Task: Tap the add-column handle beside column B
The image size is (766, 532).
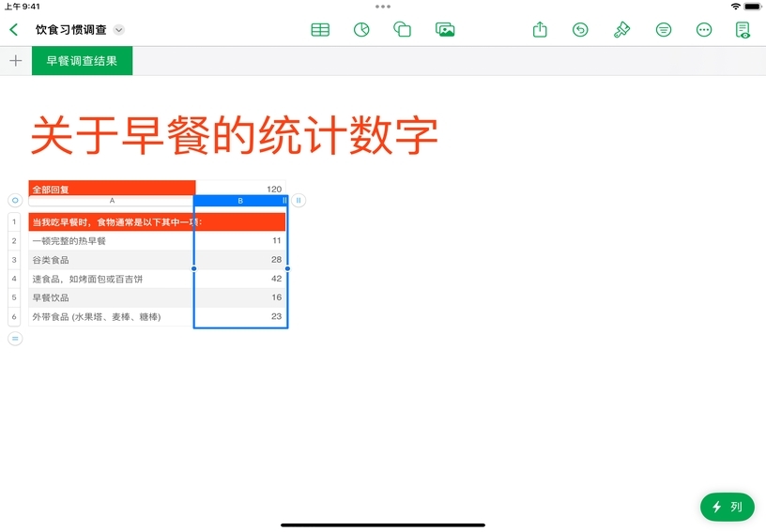Action: coord(299,200)
